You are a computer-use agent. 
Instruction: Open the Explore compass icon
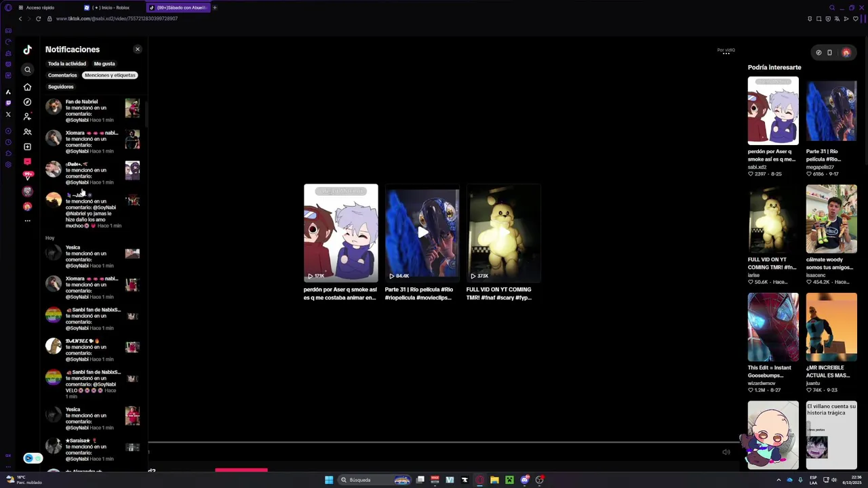pos(27,102)
